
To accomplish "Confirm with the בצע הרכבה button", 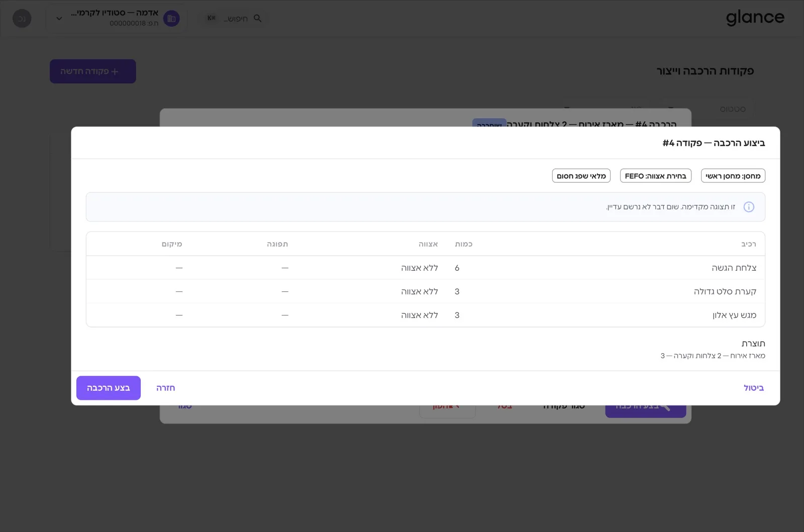I will point(109,388).
